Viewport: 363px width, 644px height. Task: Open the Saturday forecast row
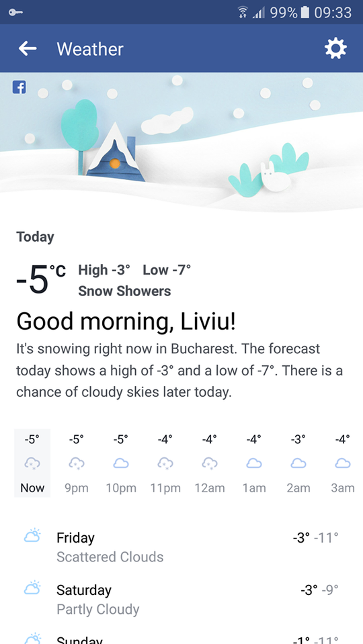point(182,599)
